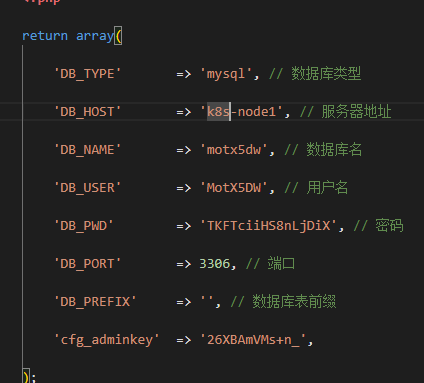Click the array keyword
The image size is (424, 383).
click(95, 36)
